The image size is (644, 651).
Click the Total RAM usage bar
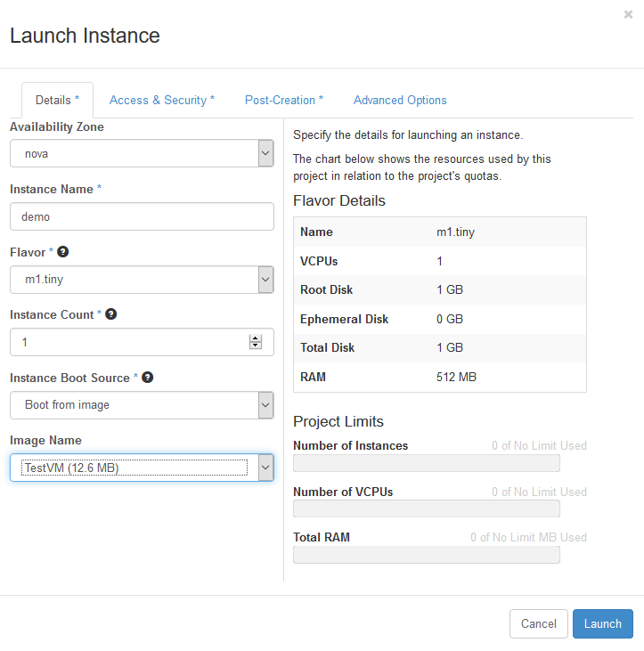coord(426,555)
